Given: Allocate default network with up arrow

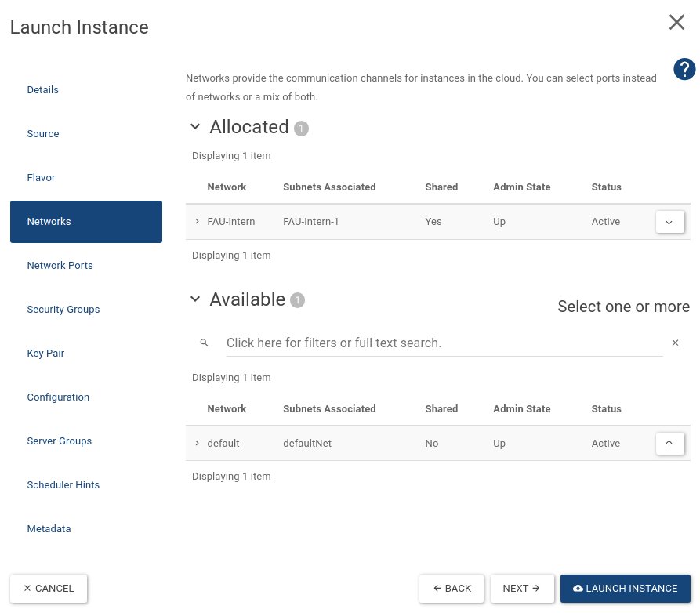Looking at the screenshot, I should coord(669,444).
